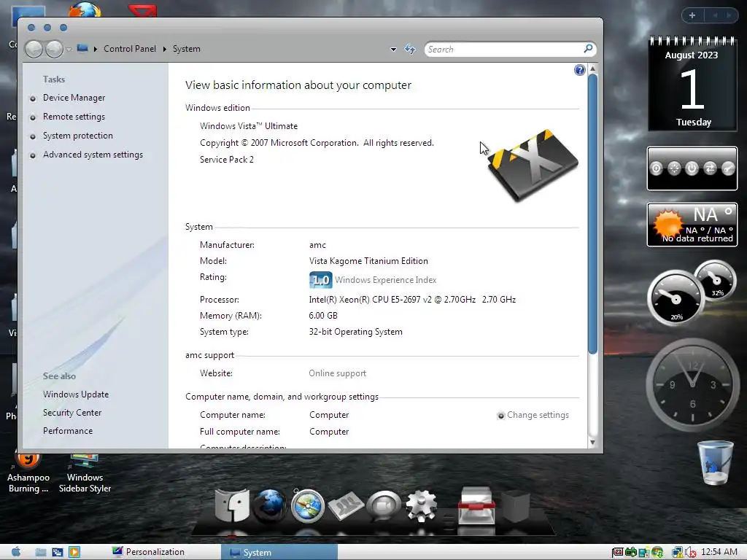Open Performance under See also
The width and height of the screenshot is (747, 560).
pos(68,430)
